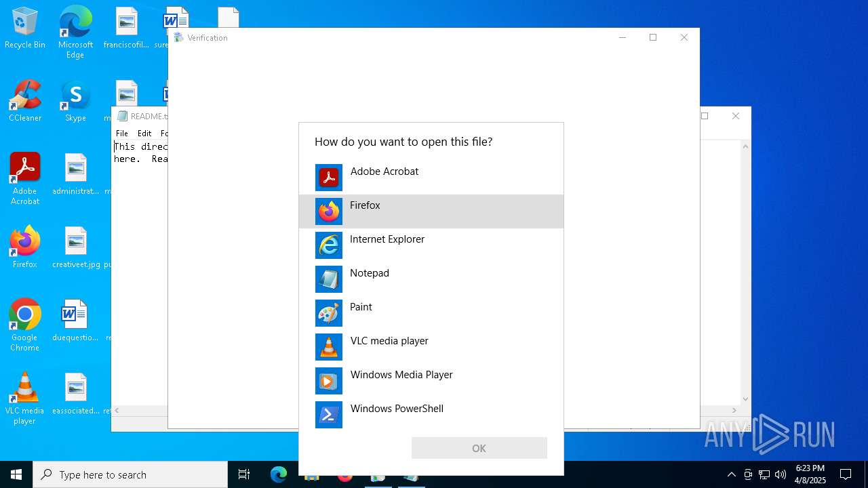
Task: Show hidden system tray icons
Action: 731,474
